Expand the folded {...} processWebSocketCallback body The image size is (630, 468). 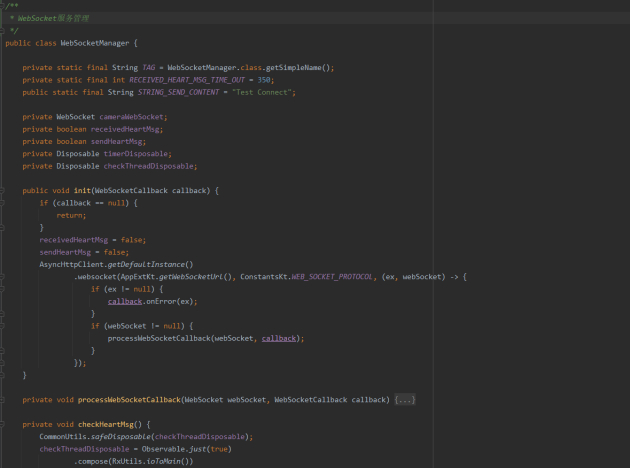[x=404, y=400]
